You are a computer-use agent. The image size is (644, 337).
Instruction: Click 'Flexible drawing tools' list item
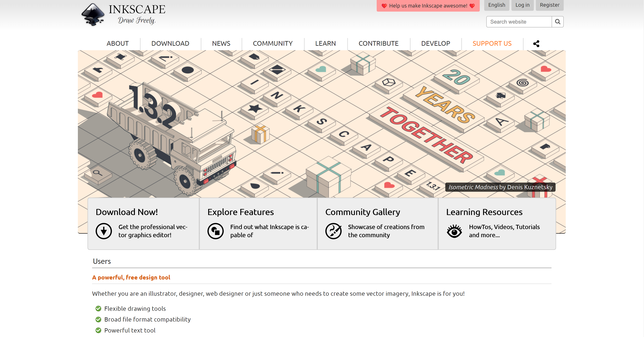(x=135, y=309)
